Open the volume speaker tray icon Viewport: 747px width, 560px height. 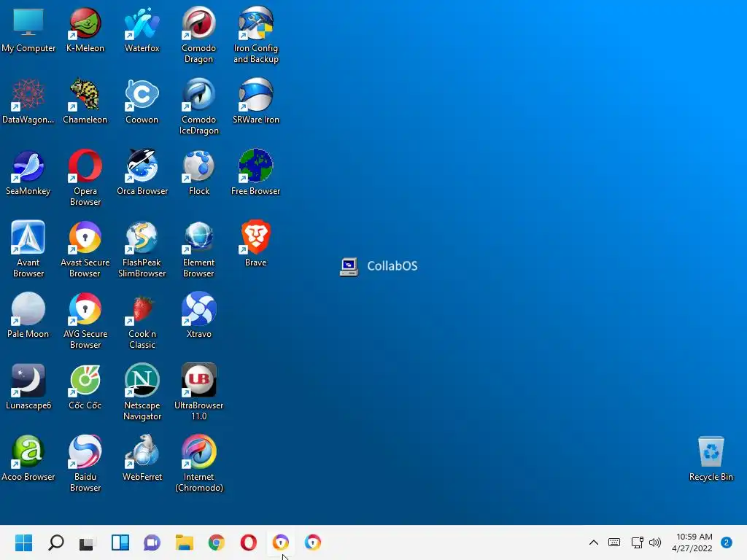[655, 542]
